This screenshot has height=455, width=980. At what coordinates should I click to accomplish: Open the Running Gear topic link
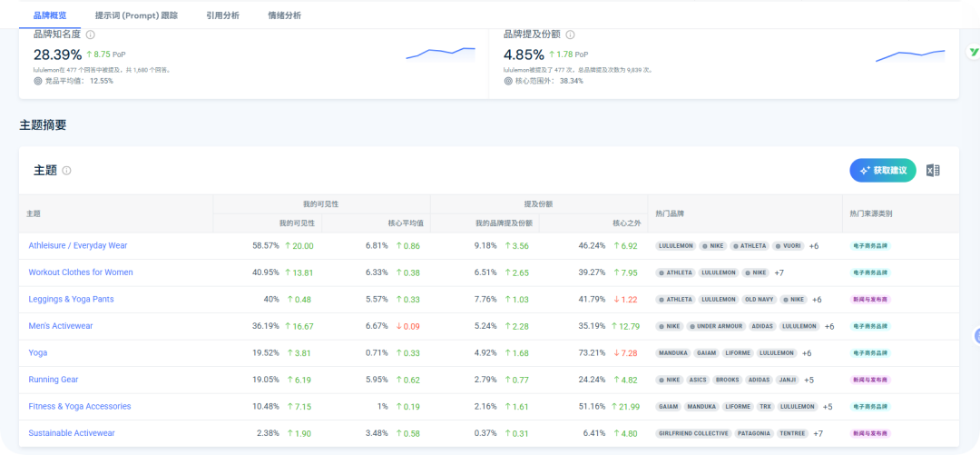click(x=54, y=380)
